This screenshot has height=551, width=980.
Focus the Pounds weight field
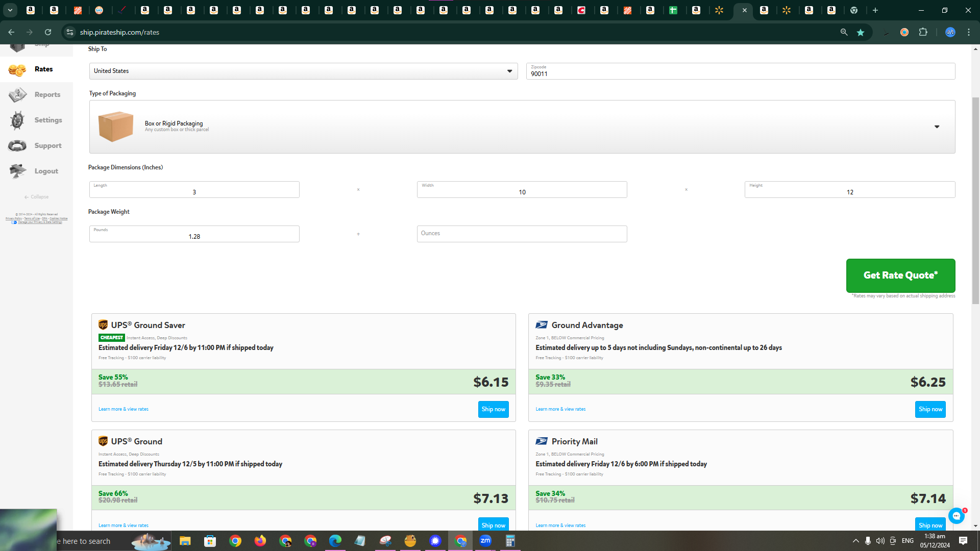point(194,234)
